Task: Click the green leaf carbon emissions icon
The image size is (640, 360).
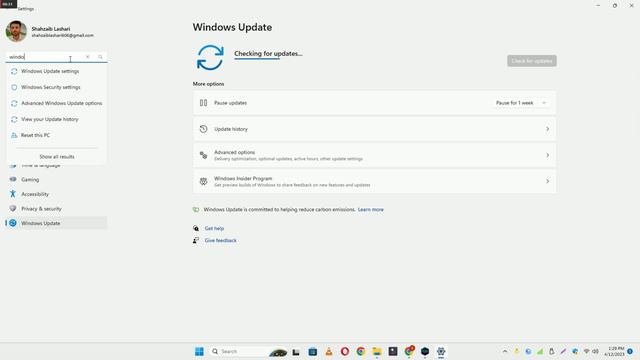Action: (196, 209)
